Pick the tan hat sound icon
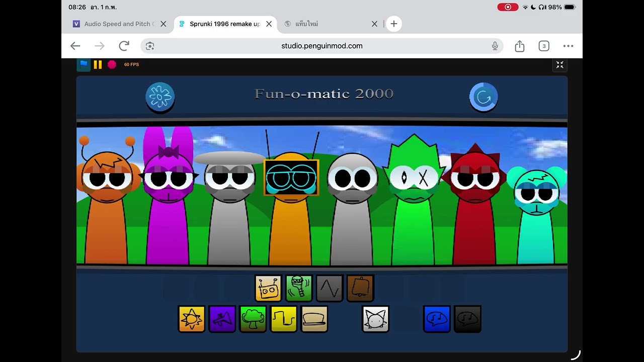644x362 pixels. tap(314, 319)
